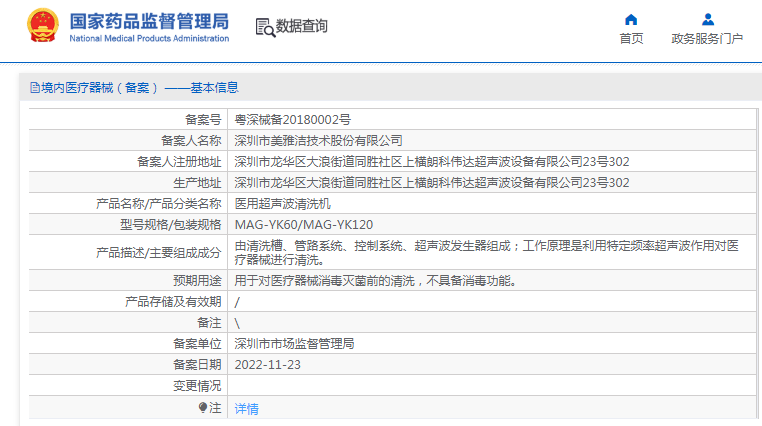Click the 生产地址 label

point(197,183)
